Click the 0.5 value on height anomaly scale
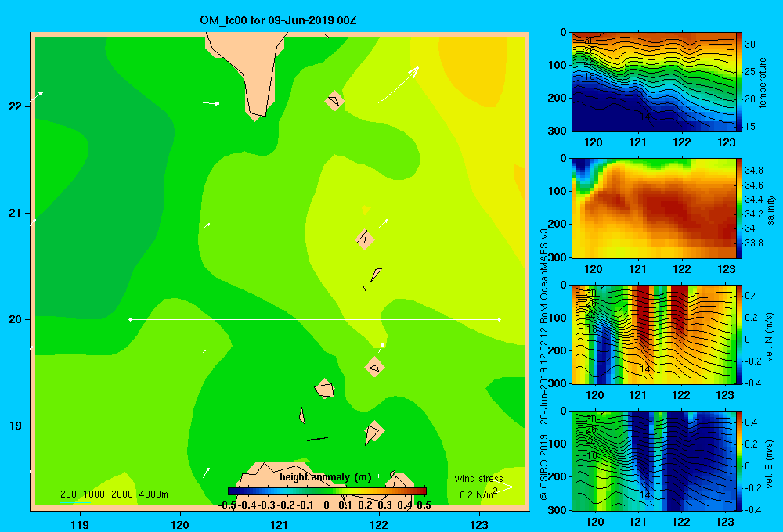 click(424, 505)
